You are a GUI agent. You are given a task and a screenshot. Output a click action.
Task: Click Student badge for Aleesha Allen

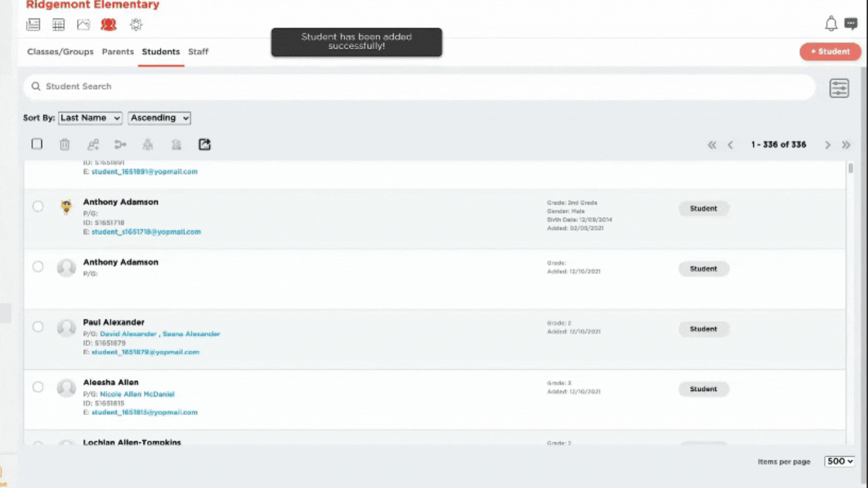703,389
